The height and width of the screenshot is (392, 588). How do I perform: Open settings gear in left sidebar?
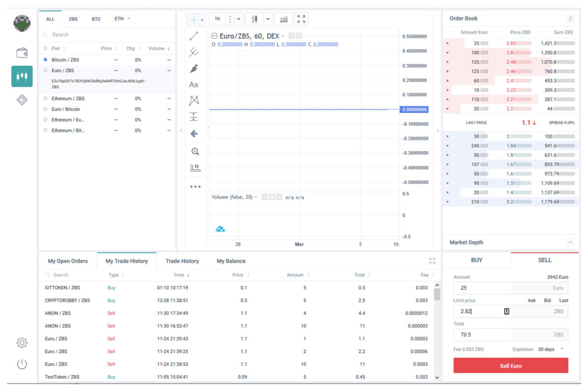22,343
